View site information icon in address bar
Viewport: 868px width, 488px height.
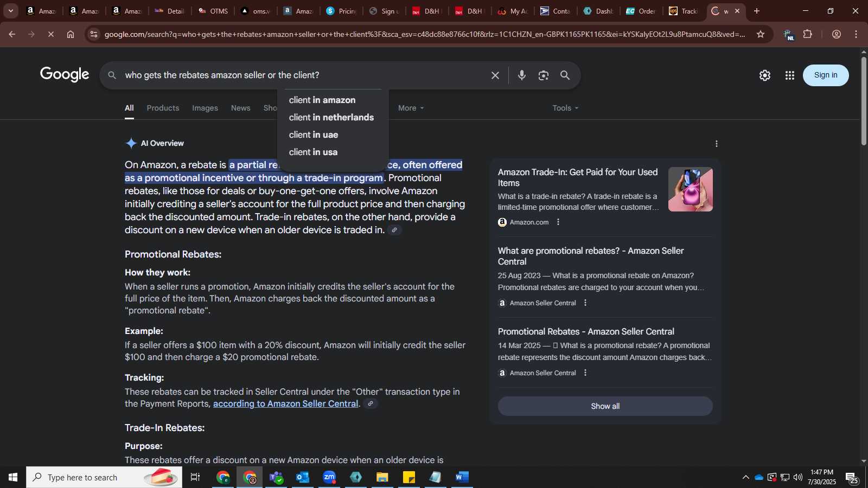click(x=94, y=34)
